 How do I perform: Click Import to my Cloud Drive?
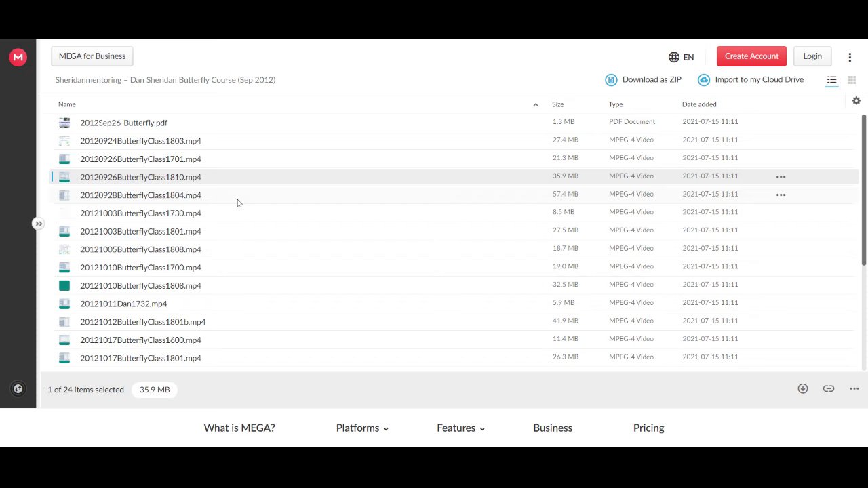coord(751,79)
